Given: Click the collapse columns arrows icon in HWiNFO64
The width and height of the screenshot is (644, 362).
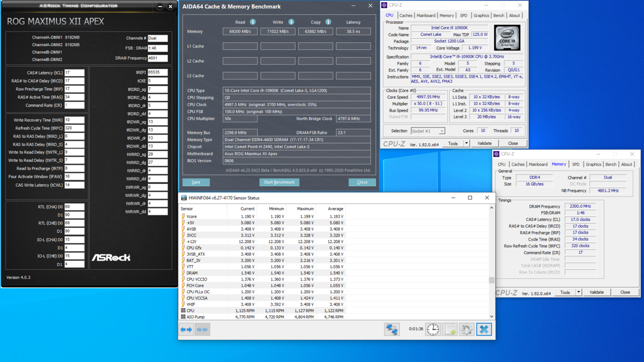Looking at the screenshot, I should tap(202, 329).
